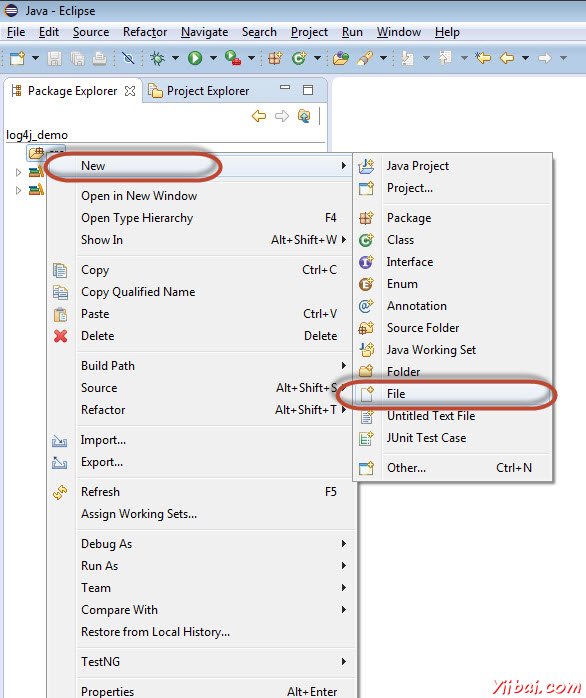Choose JUnit Test Case in submenu
The width and height of the screenshot is (586, 698).
pos(453,438)
